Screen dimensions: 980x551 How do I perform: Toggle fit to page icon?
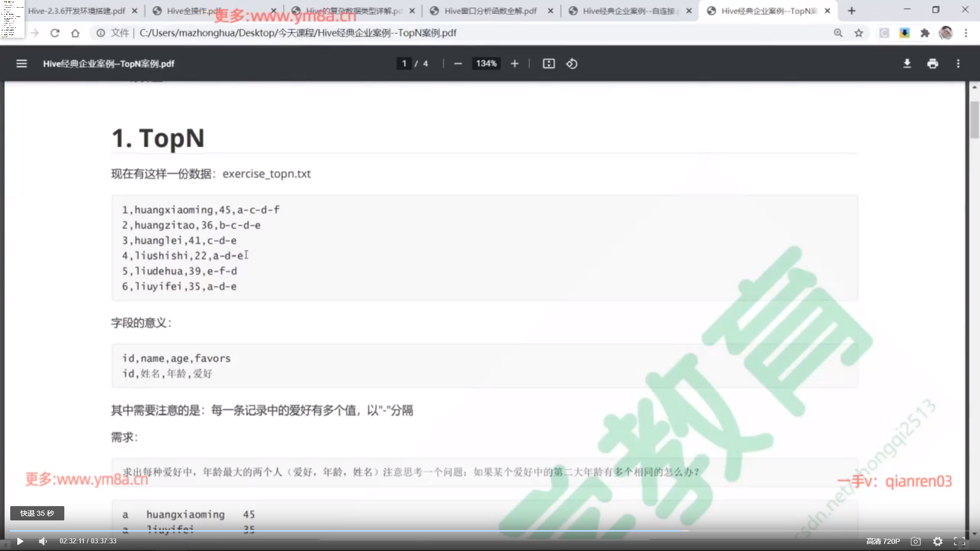pos(549,64)
